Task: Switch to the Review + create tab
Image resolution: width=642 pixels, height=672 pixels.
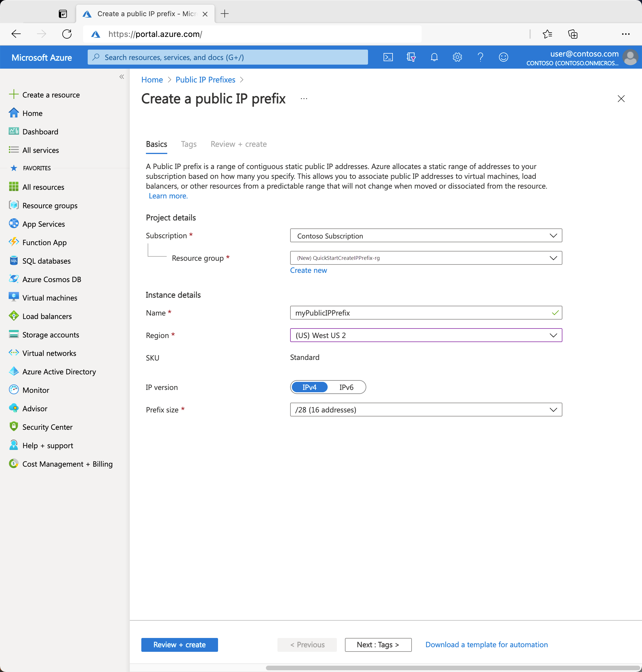Action: pyautogui.click(x=238, y=144)
